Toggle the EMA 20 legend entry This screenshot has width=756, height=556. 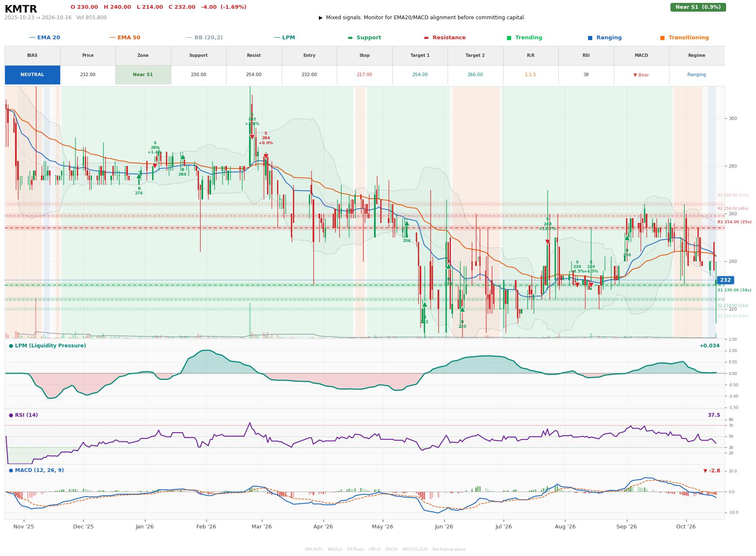click(45, 38)
